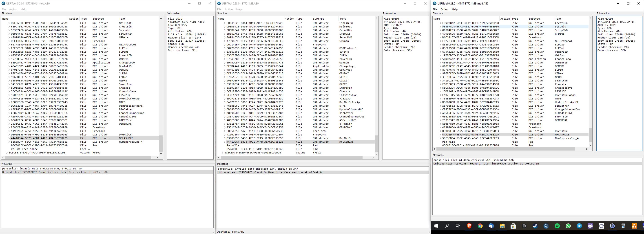Expand SysUuid row in right window
This screenshot has height=234, width=644.
coord(440,27)
